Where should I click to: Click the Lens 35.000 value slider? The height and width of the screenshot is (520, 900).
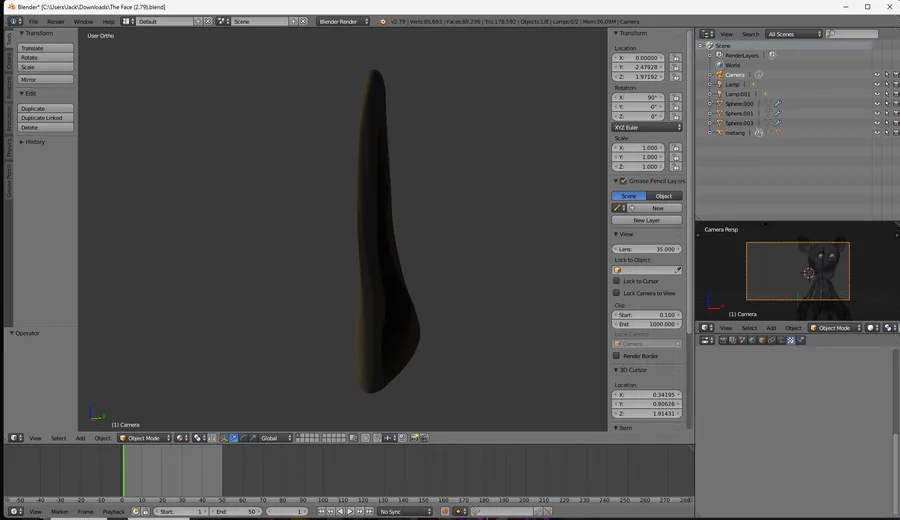(x=647, y=249)
